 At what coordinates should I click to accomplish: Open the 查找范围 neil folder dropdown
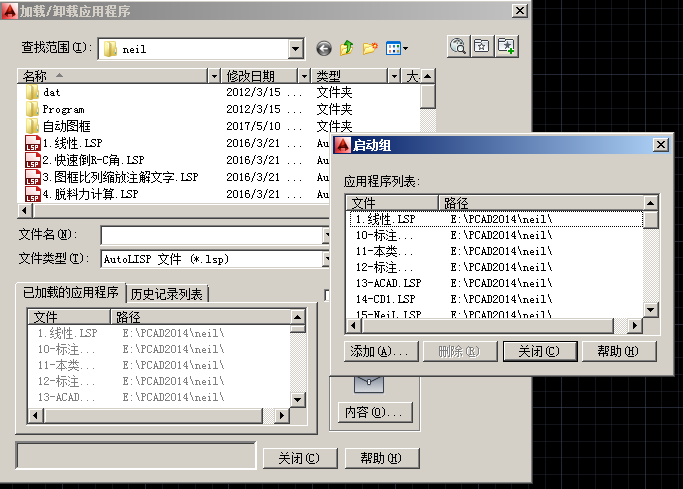296,49
